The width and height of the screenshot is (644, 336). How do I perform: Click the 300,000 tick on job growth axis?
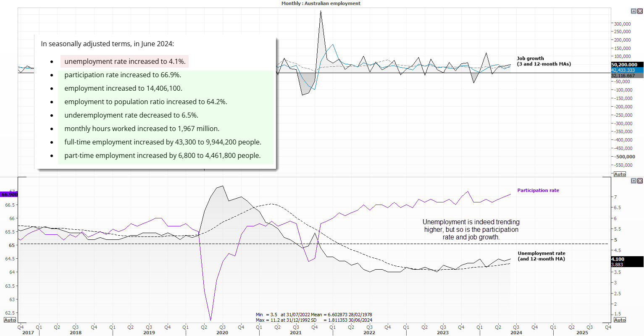[x=622, y=24]
